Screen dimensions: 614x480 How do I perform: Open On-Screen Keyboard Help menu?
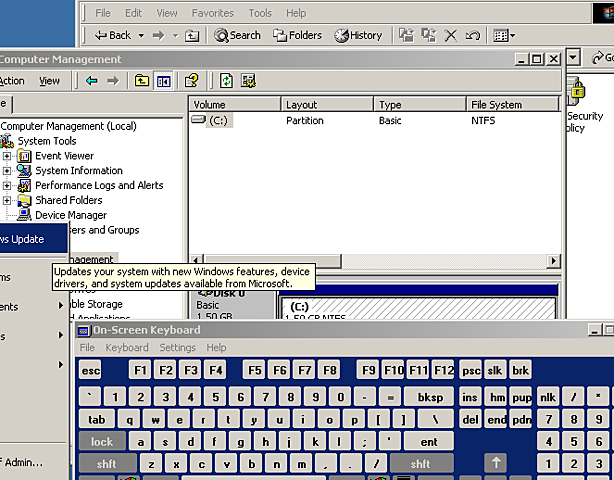click(x=216, y=347)
